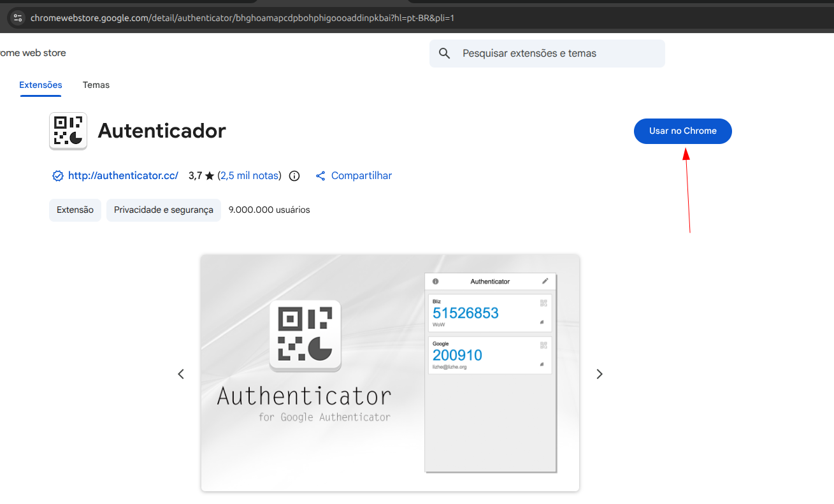The height and width of the screenshot is (504, 834).
Task: Select the Extensão category chip
Action: tap(75, 210)
